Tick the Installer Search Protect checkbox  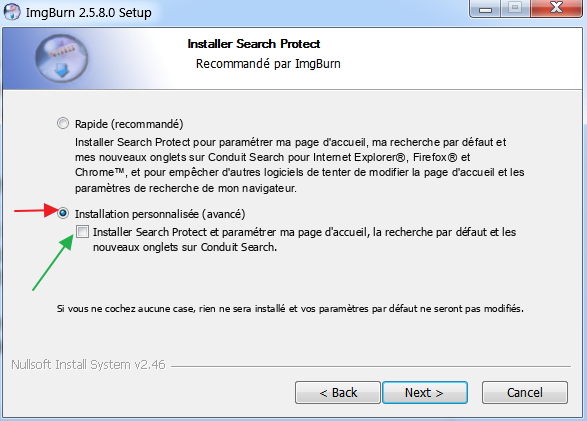click(x=82, y=232)
